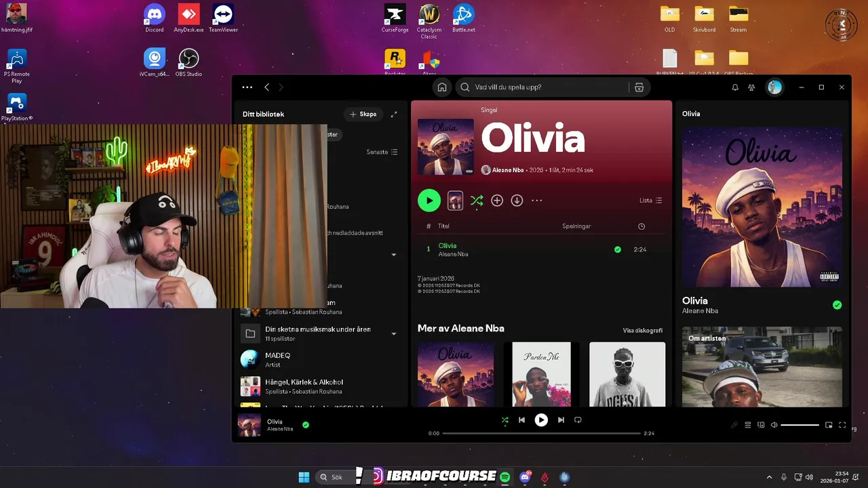The image size is (868, 488).
Task: Open OBS Studio desktop shortcut
Action: coord(188,62)
